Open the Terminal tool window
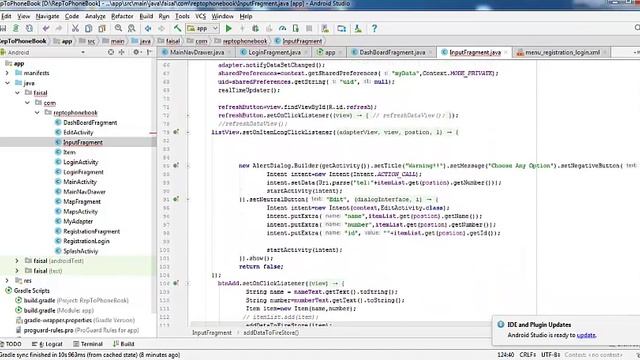 tap(88, 344)
